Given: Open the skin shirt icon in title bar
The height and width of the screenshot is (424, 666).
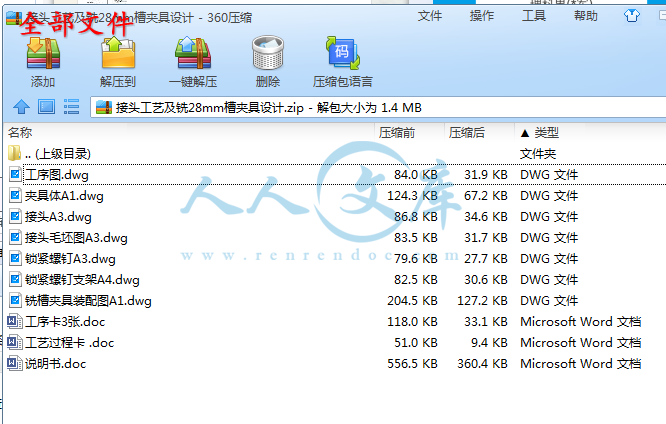Looking at the screenshot, I should pos(632,16).
